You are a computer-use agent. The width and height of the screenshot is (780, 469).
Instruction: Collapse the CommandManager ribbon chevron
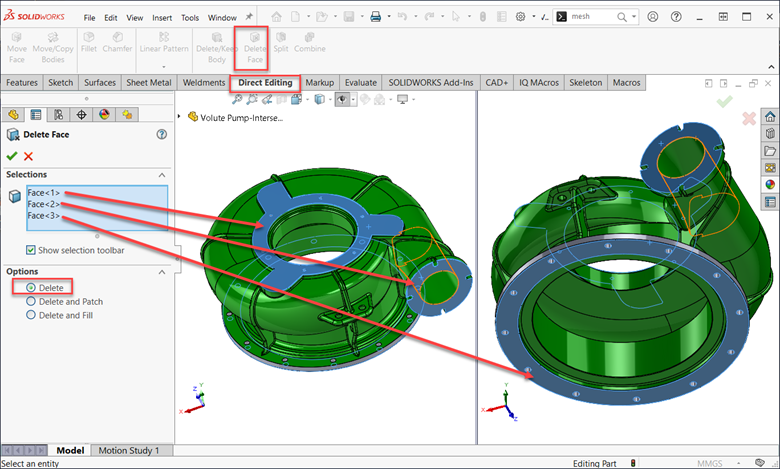click(x=771, y=67)
